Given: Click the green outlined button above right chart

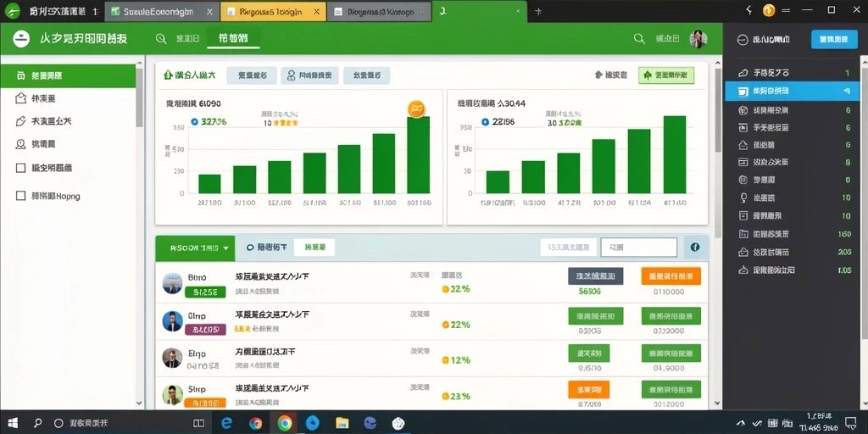Looking at the screenshot, I should coord(666,75).
